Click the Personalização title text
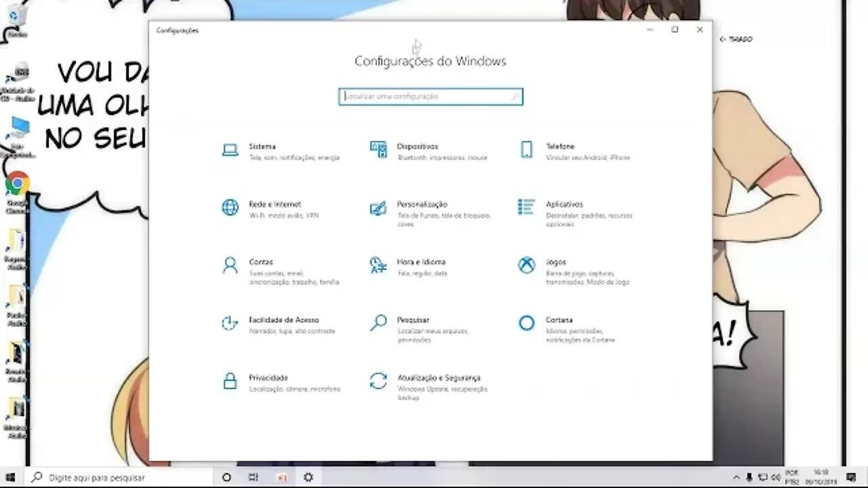The height and width of the screenshot is (488, 868). tap(422, 204)
